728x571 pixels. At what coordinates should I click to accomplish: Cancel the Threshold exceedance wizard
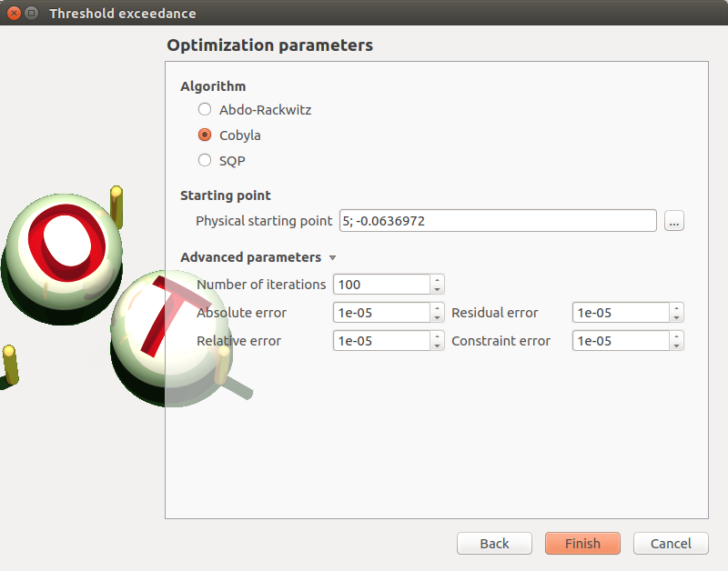671,544
